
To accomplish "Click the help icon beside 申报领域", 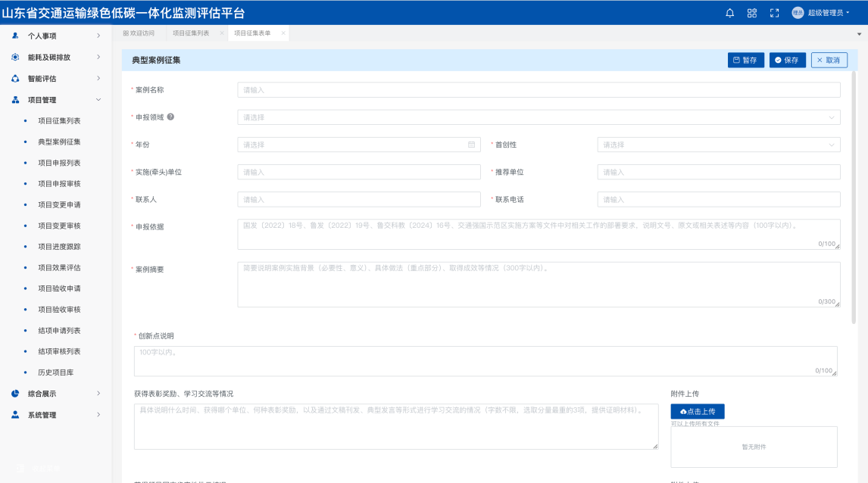I will pos(170,117).
